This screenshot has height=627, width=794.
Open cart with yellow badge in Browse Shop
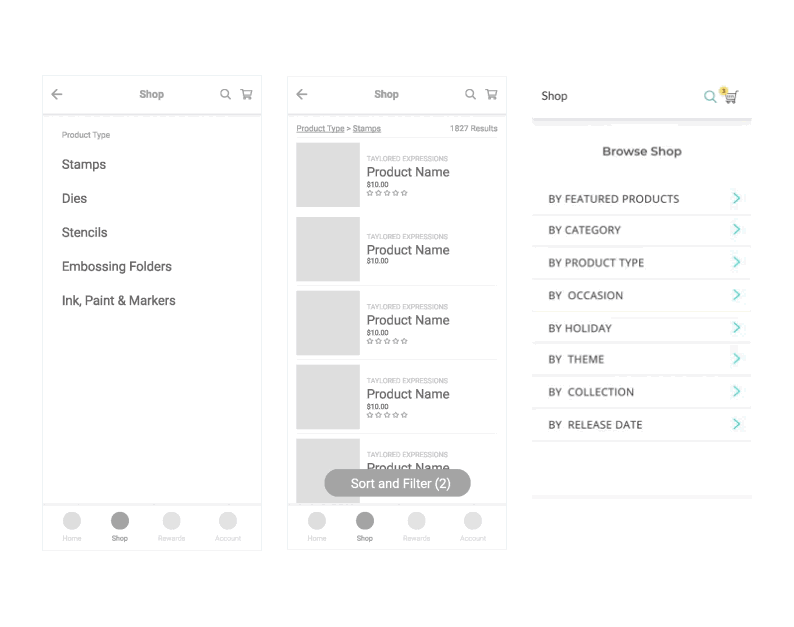coord(730,95)
